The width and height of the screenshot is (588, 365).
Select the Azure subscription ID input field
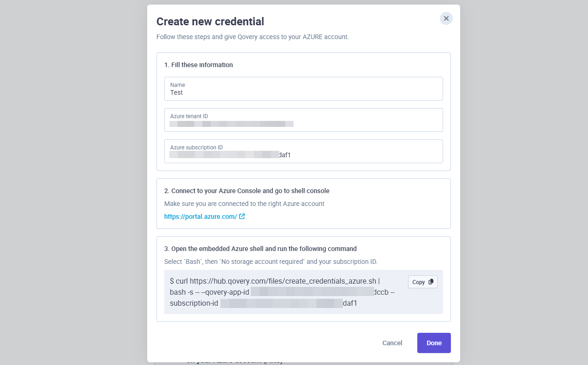pyautogui.click(x=304, y=151)
